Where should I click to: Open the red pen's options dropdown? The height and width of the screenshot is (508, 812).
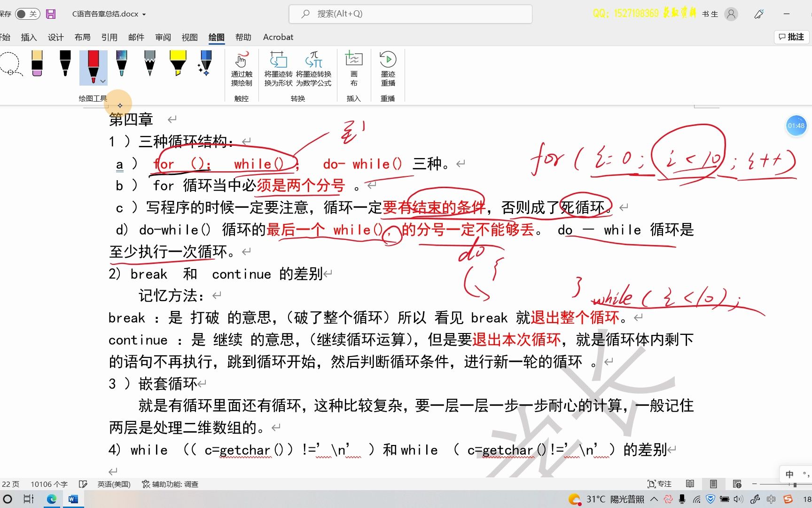103,81
